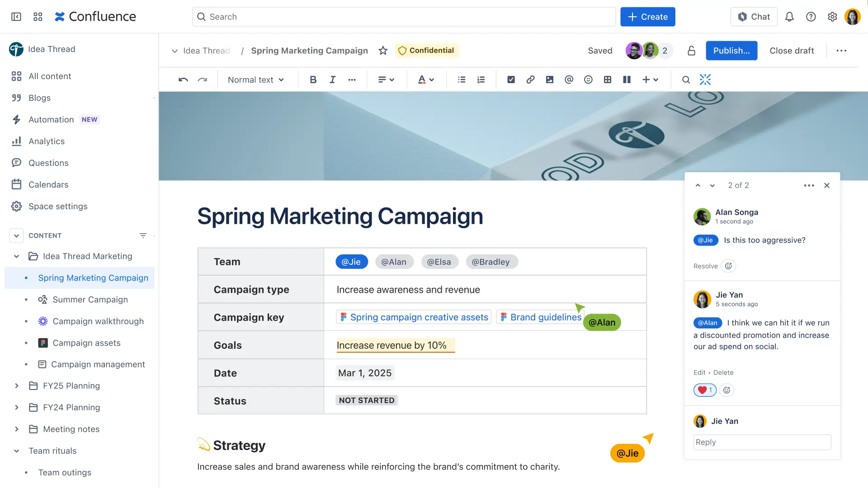Open more actions beside Close draft
Viewport: 868px width, 488px height.
coord(841,51)
